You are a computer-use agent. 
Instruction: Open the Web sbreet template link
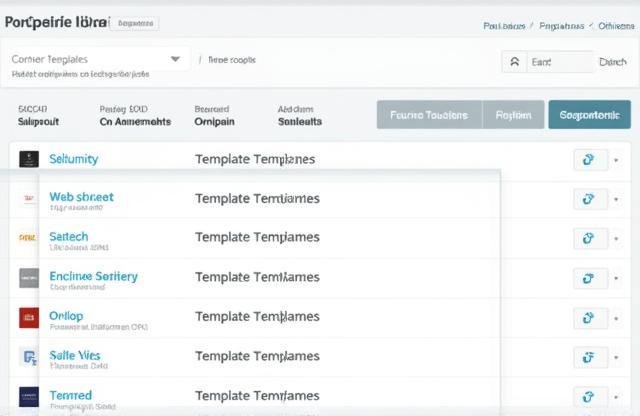pos(81,197)
